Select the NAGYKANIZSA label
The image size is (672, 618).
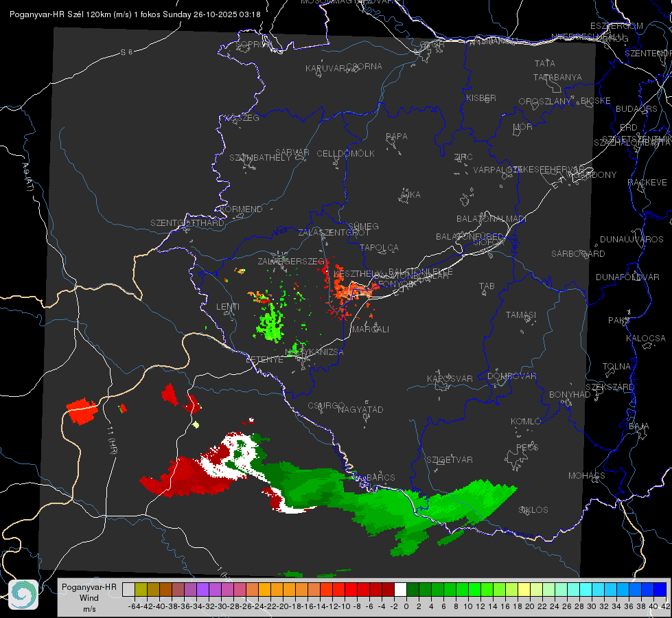tap(314, 352)
